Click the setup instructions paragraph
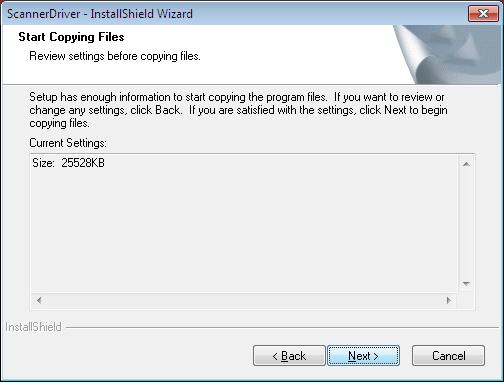Image resolution: width=504 pixels, height=383 pixels. click(238, 110)
